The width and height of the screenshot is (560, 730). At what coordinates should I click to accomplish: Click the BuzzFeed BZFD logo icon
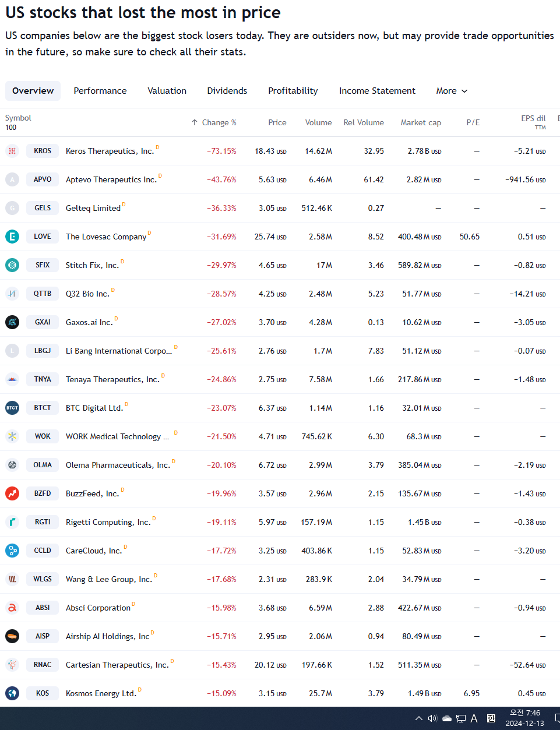(12, 493)
